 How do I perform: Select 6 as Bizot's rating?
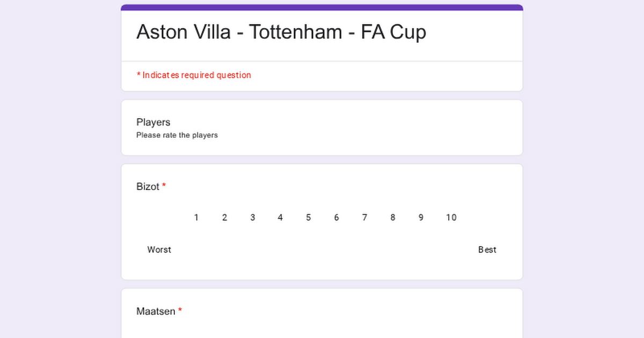336,217
